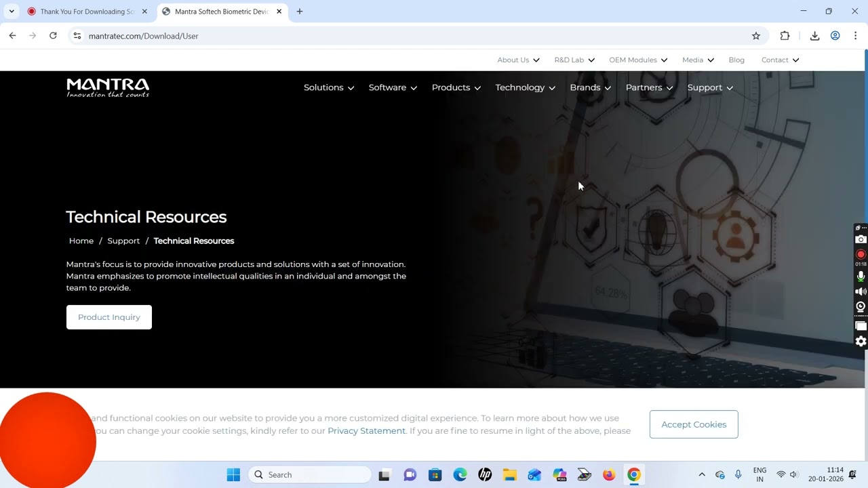Go to Home in the breadcrumb

(81, 241)
